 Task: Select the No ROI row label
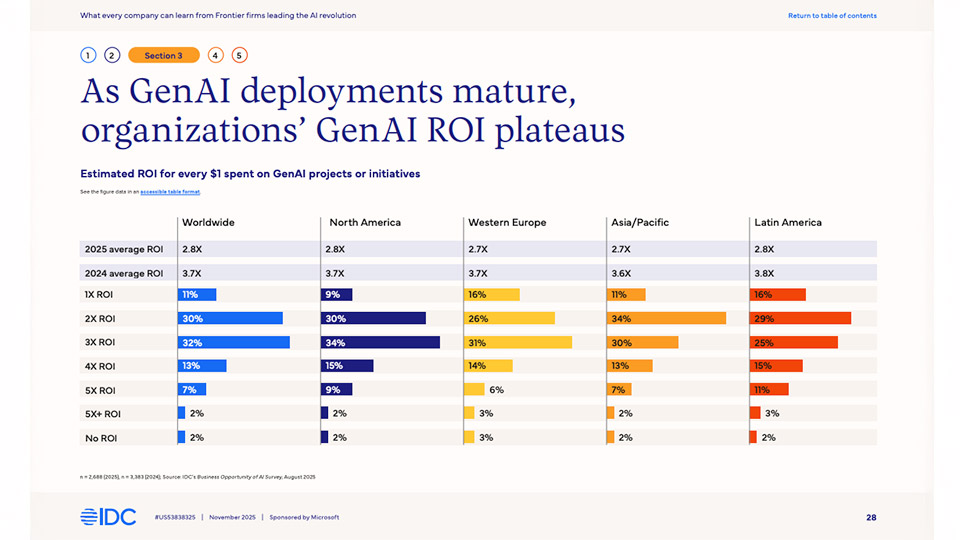(x=101, y=438)
